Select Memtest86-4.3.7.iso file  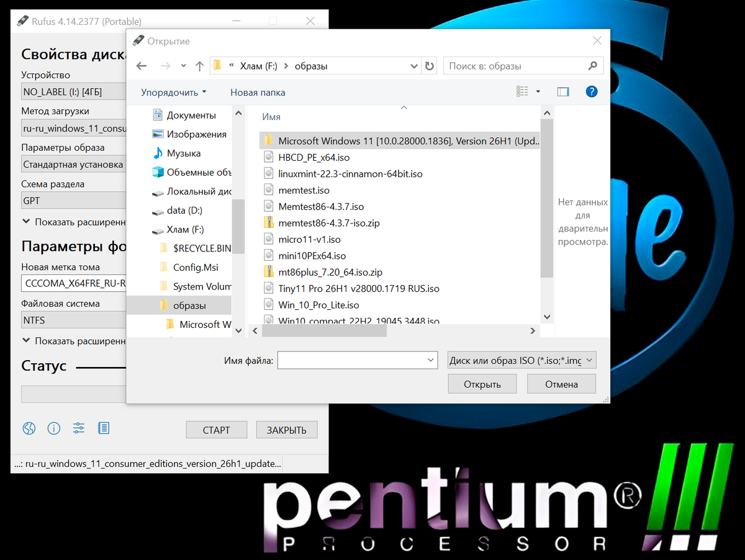(314, 207)
